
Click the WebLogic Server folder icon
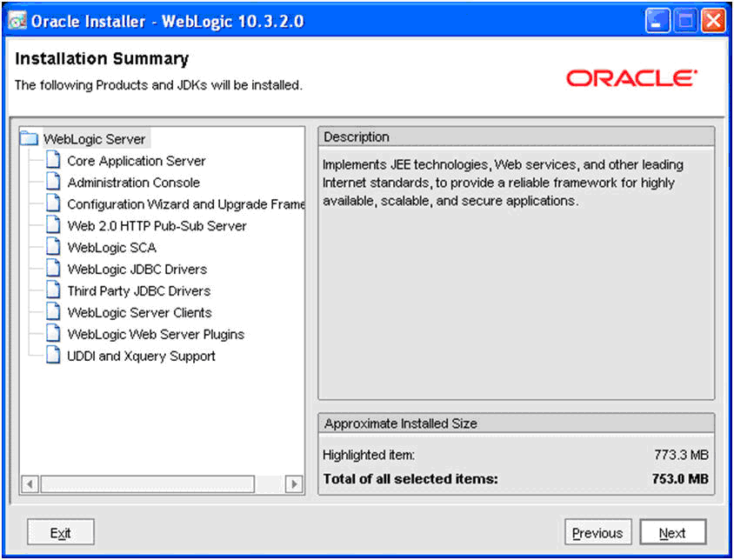(x=29, y=139)
